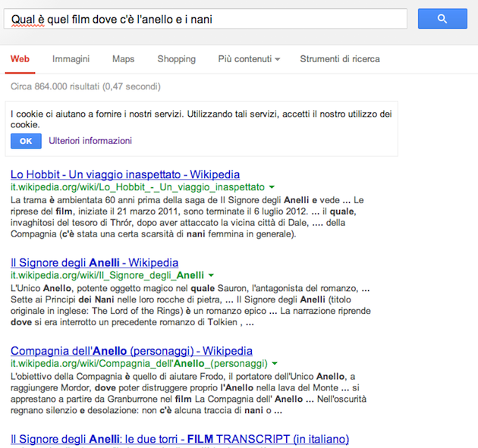478x448 pixels.
Task: Click the blue magnifier search button
Action: 442,19
